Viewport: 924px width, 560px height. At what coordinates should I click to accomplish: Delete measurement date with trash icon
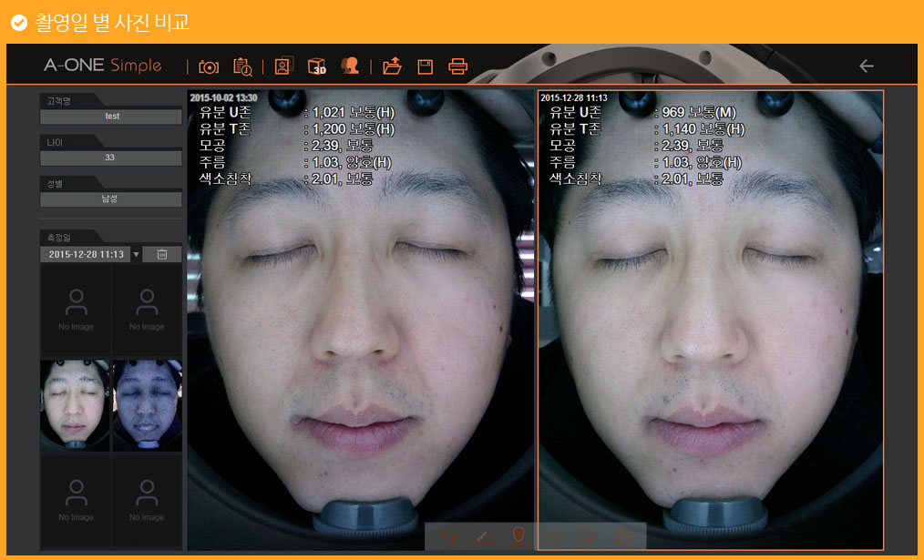coord(162,254)
